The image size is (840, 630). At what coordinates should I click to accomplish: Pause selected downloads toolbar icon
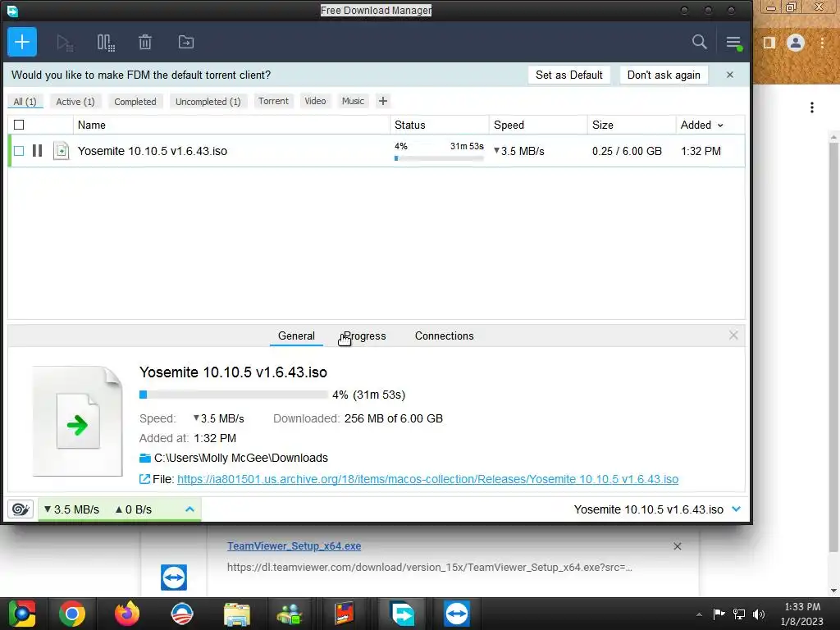(x=106, y=43)
